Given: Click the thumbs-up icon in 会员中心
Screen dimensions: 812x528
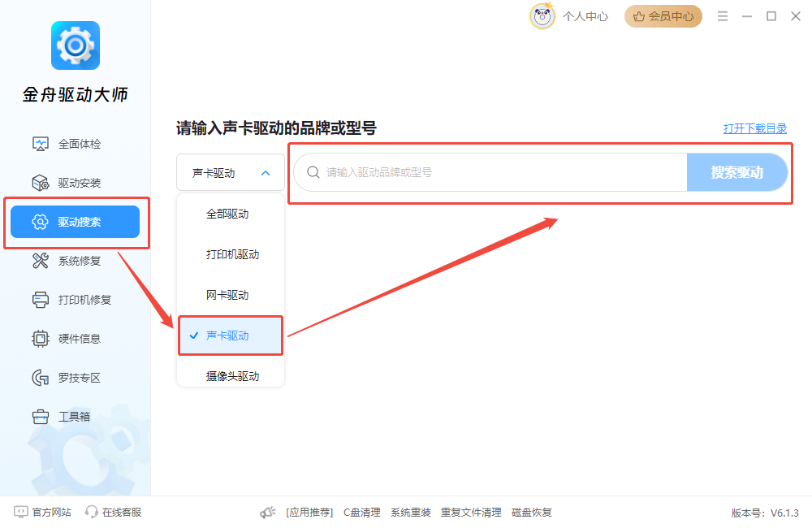Looking at the screenshot, I should click(x=639, y=16).
